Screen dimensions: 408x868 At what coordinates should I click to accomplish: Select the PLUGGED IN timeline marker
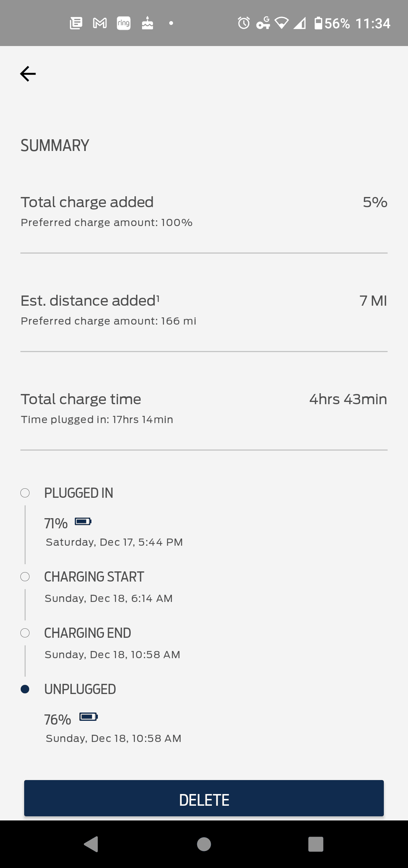25,493
